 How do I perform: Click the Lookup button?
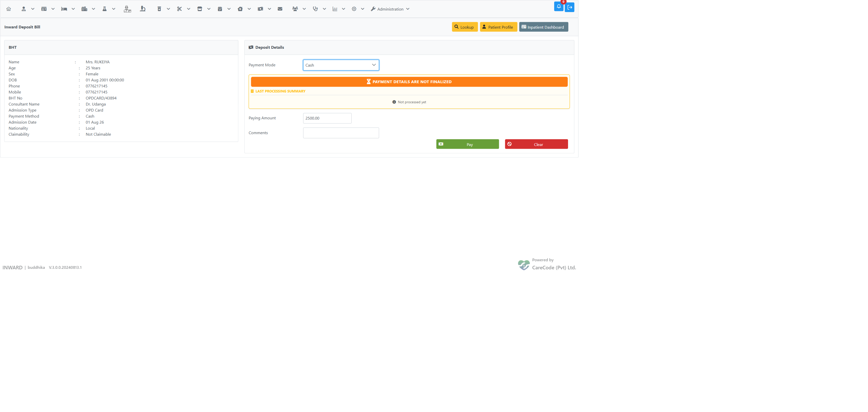465,27
